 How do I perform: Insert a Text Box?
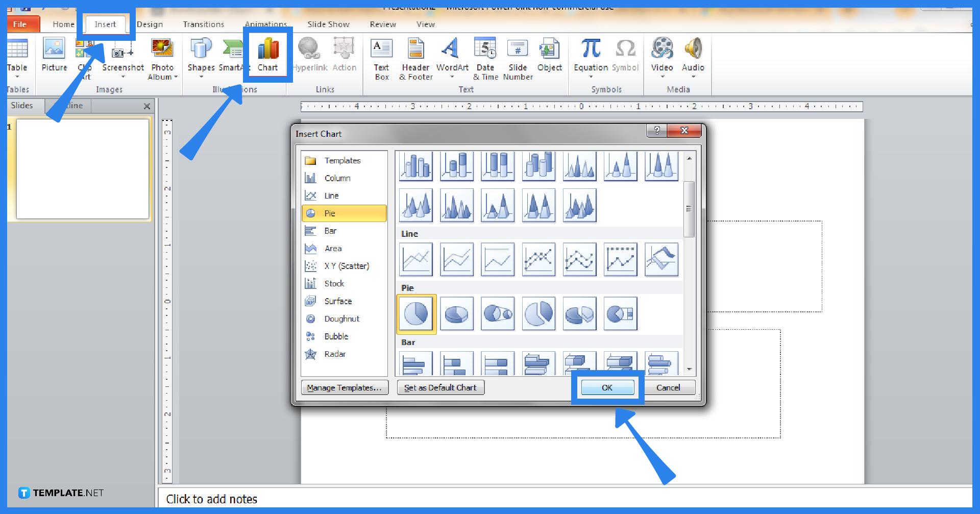(381, 57)
